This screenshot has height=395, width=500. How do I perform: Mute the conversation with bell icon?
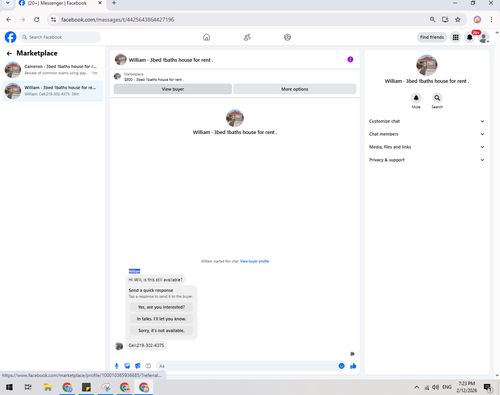416,98
